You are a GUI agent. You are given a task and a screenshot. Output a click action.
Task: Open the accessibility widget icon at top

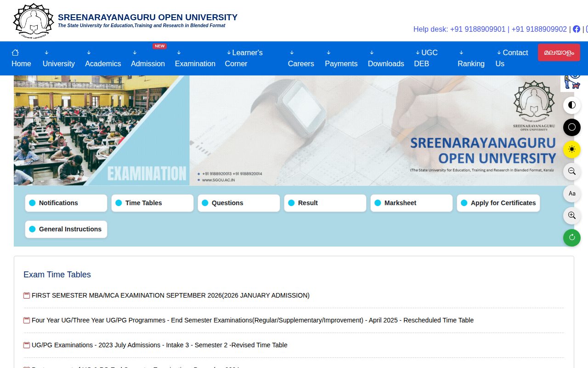click(x=572, y=83)
